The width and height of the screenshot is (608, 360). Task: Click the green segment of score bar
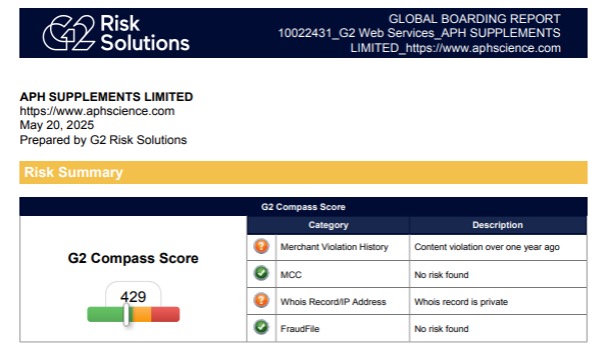coord(105,315)
